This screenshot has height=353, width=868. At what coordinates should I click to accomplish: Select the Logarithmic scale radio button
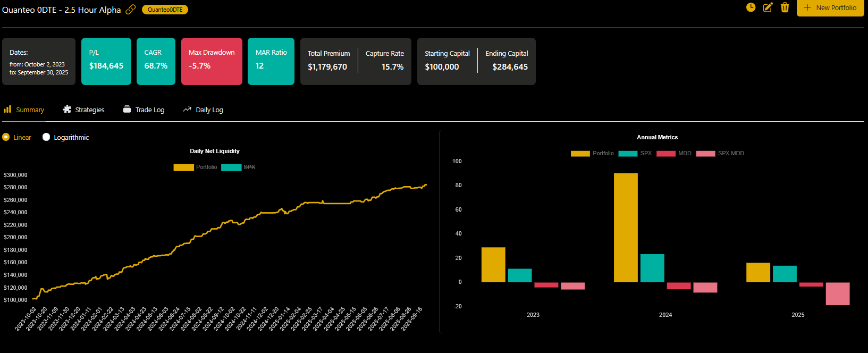coord(46,137)
